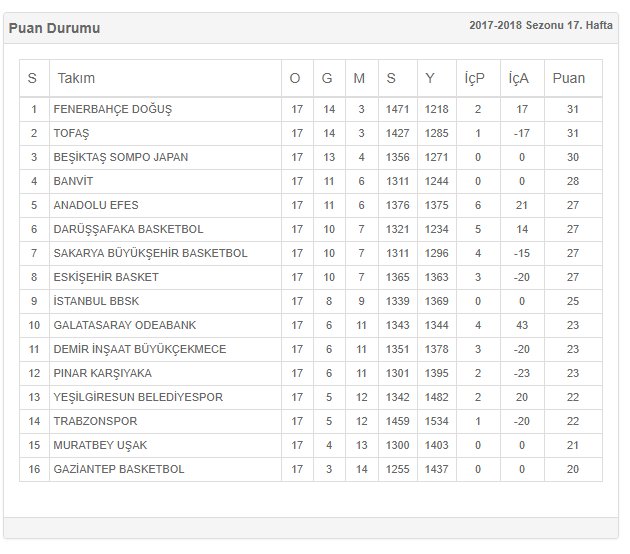The height and width of the screenshot is (554, 630).
Task: Click the 1285 conceded points value
Action: click(x=436, y=133)
